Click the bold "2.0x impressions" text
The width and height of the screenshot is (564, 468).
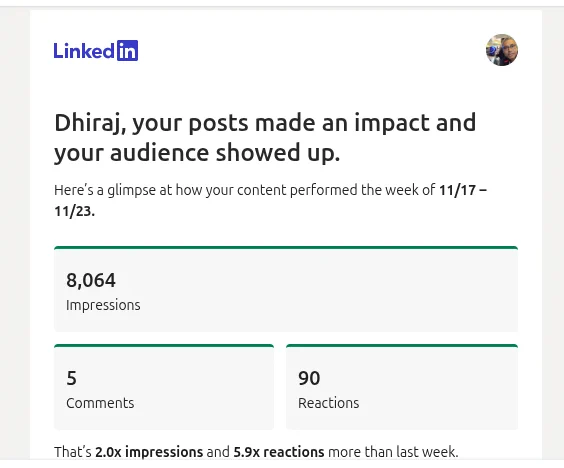pyautogui.click(x=149, y=452)
